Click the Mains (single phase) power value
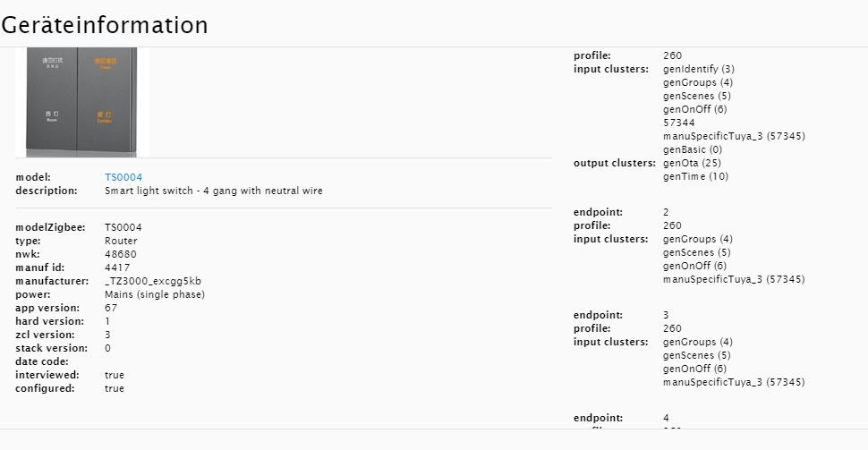 point(155,294)
